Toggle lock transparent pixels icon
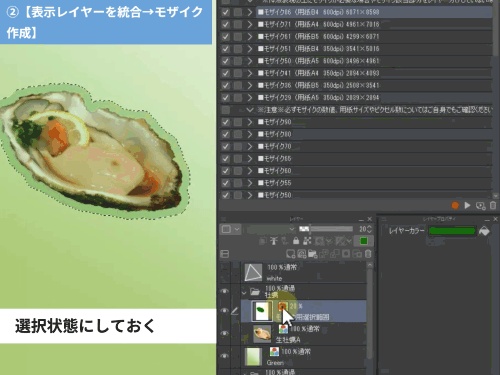 307,241
